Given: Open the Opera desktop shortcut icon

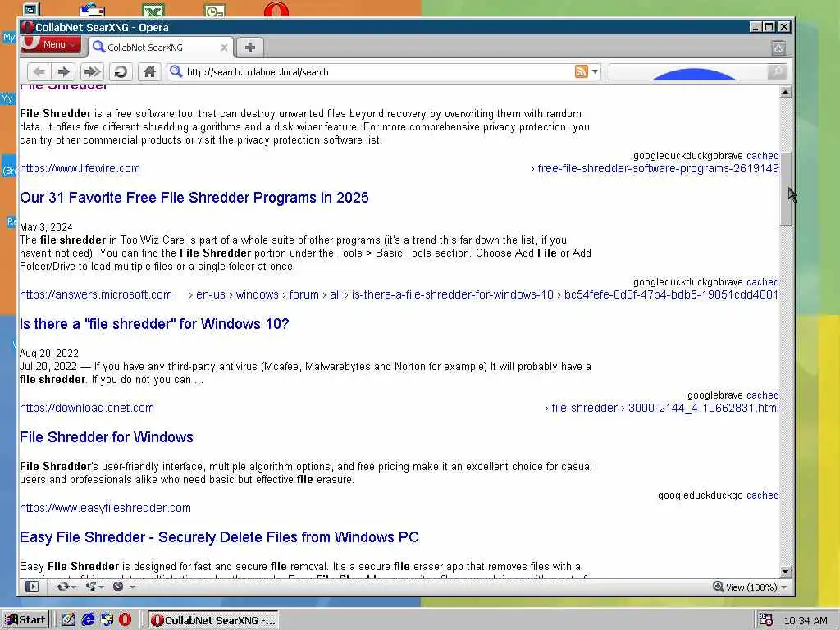Looking at the screenshot, I should (x=276, y=9).
